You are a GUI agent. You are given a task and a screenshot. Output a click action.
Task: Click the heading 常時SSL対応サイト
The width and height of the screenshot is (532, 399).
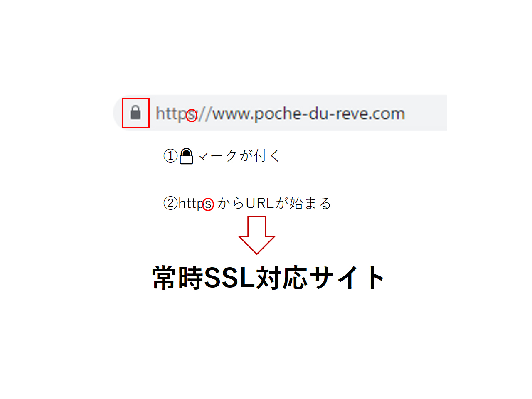point(268,278)
